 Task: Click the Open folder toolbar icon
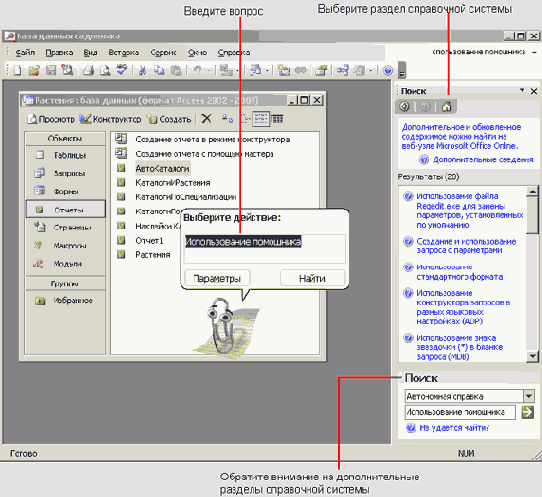pos(34,71)
